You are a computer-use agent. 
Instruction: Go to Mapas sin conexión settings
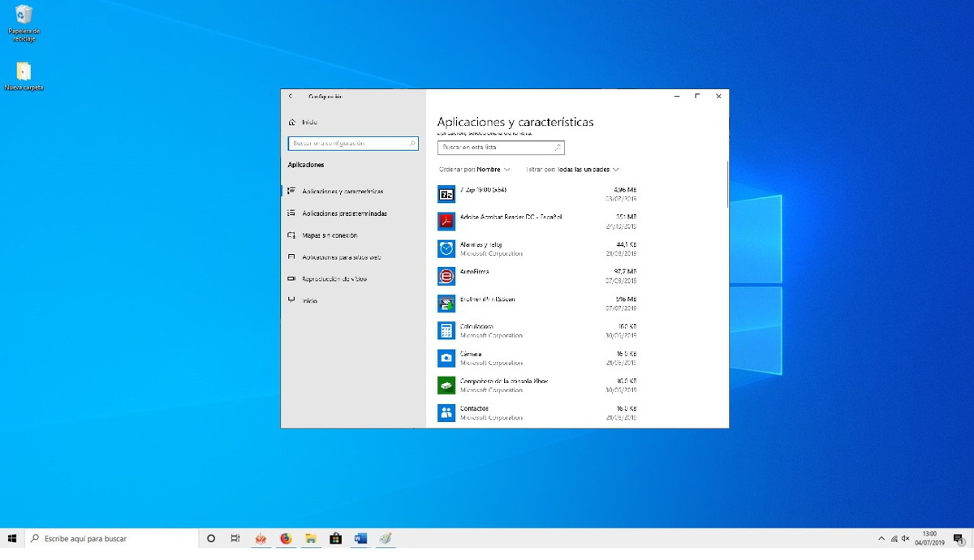click(330, 235)
